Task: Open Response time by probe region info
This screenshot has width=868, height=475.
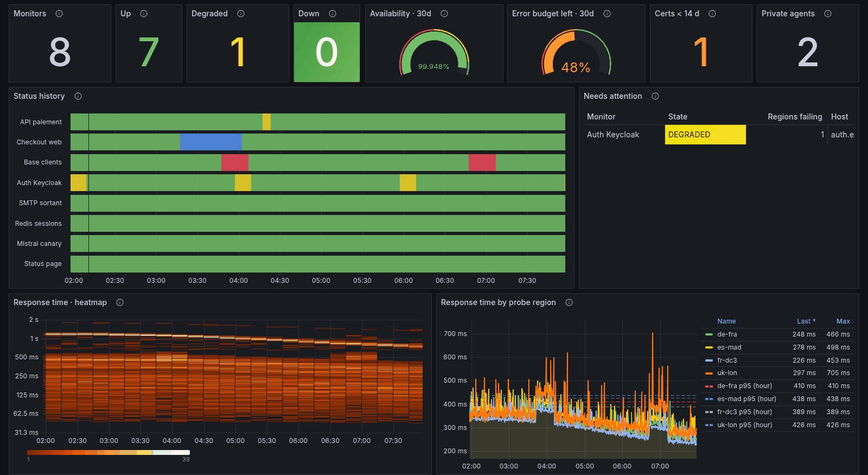Action: point(569,302)
